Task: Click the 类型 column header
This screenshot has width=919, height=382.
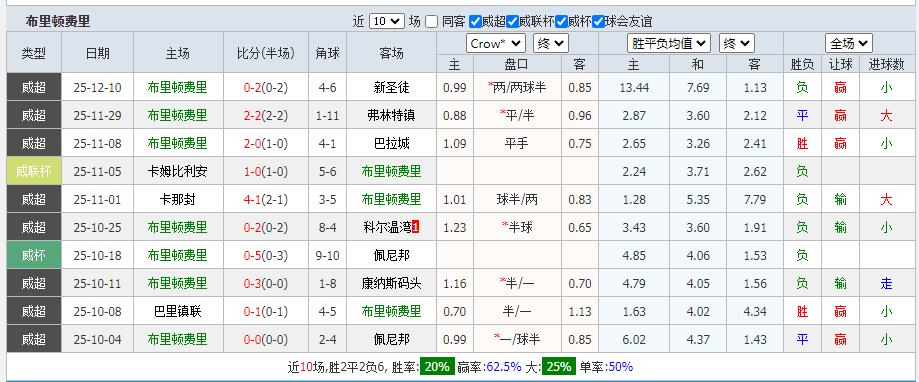Action: click(x=33, y=53)
